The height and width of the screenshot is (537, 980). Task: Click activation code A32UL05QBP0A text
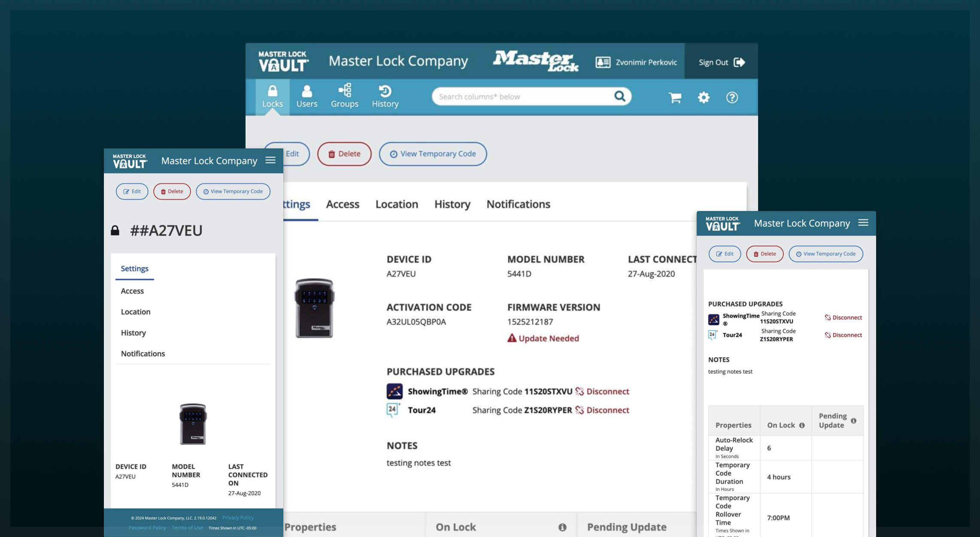point(416,322)
